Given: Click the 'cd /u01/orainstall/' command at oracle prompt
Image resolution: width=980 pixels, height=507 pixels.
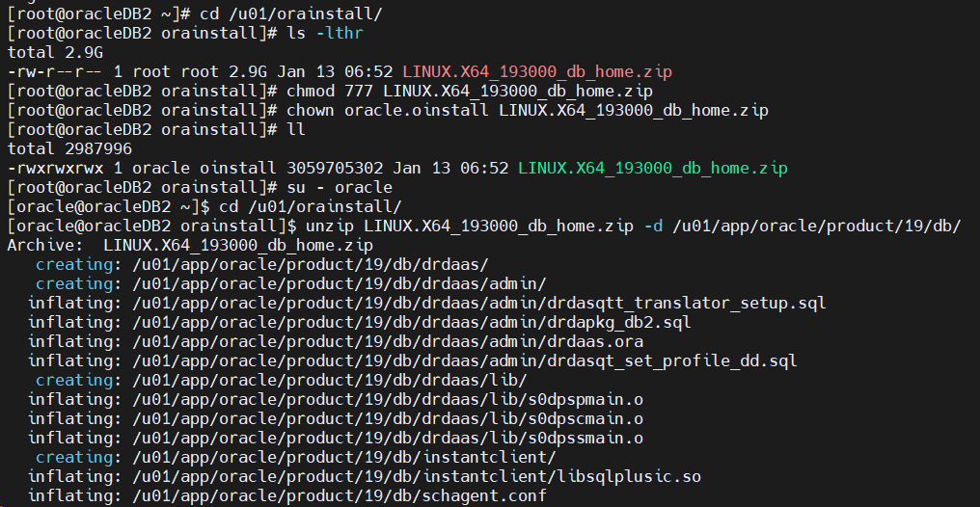Looking at the screenshot, I should 311,206.
